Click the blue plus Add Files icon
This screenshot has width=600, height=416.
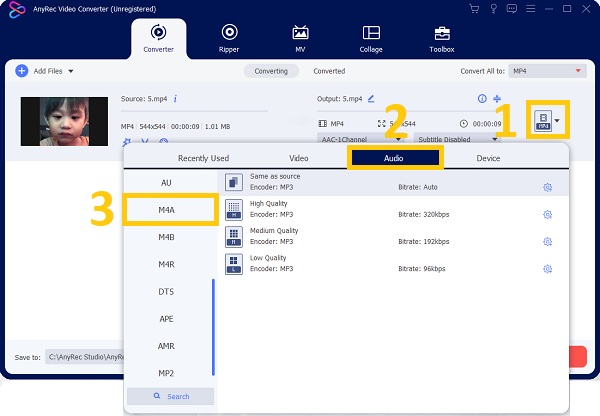pos(22,71)
